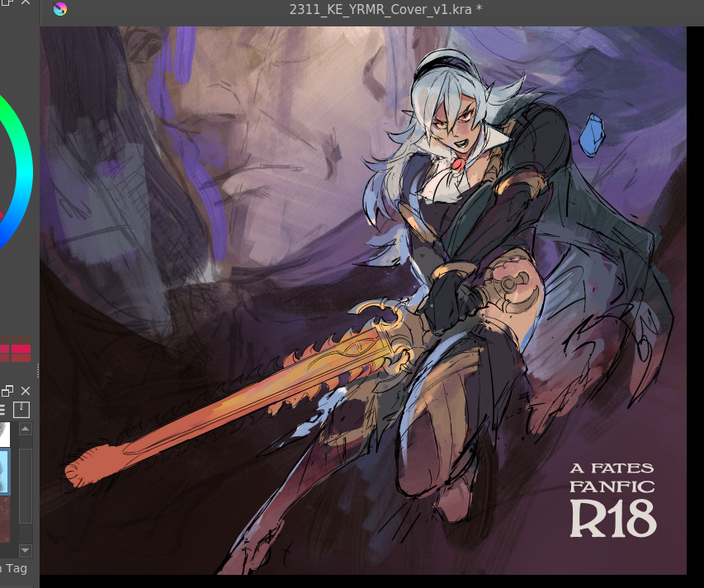This screenshot has width=704, height=588.
Task: Click the Krita logo in the title bar
Action: click(x=60, y=10)
